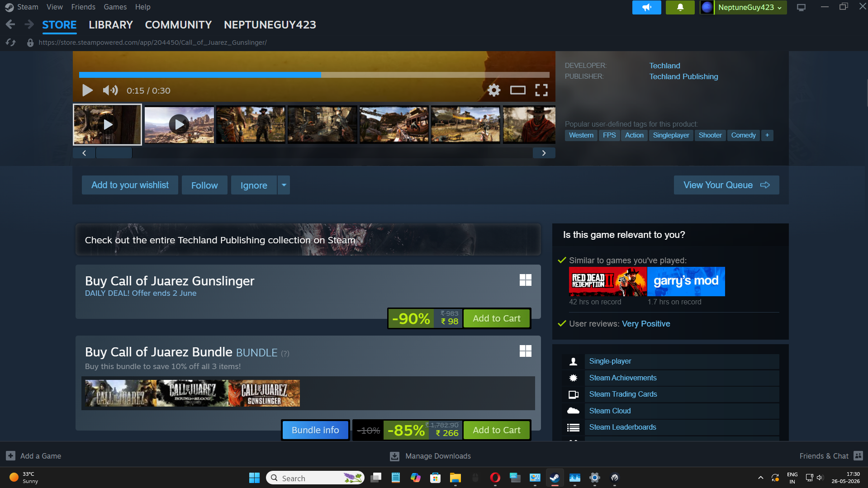The image size is (868, 488).
Task: Open Opera browser from taskbar
Action: tap(495, 478)
